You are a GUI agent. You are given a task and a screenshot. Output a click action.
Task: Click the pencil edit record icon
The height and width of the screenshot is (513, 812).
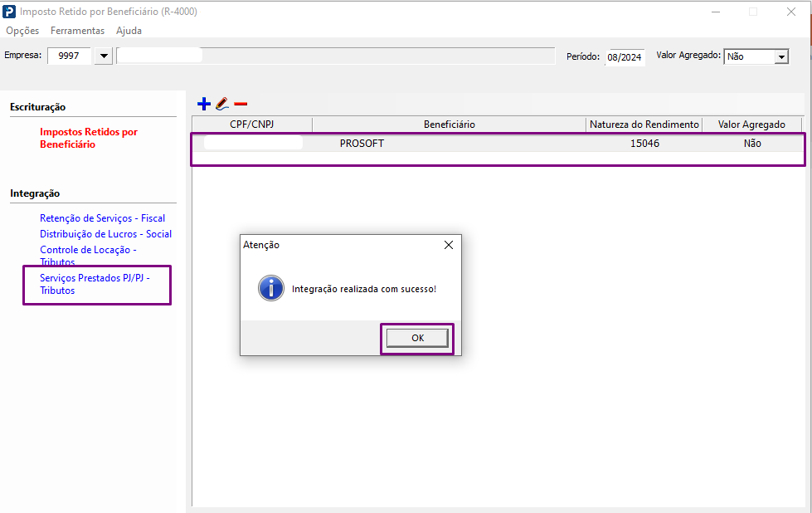point(222,104)
